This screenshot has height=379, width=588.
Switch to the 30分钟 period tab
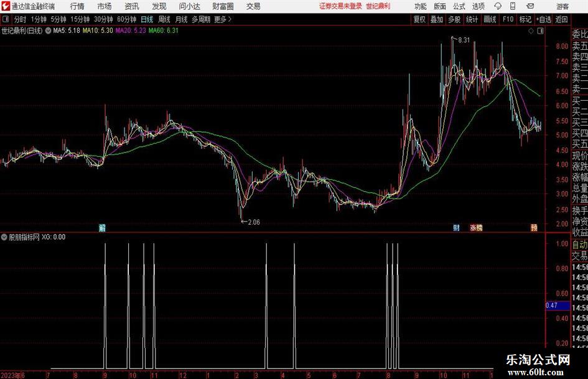click(x=103, y=19)
